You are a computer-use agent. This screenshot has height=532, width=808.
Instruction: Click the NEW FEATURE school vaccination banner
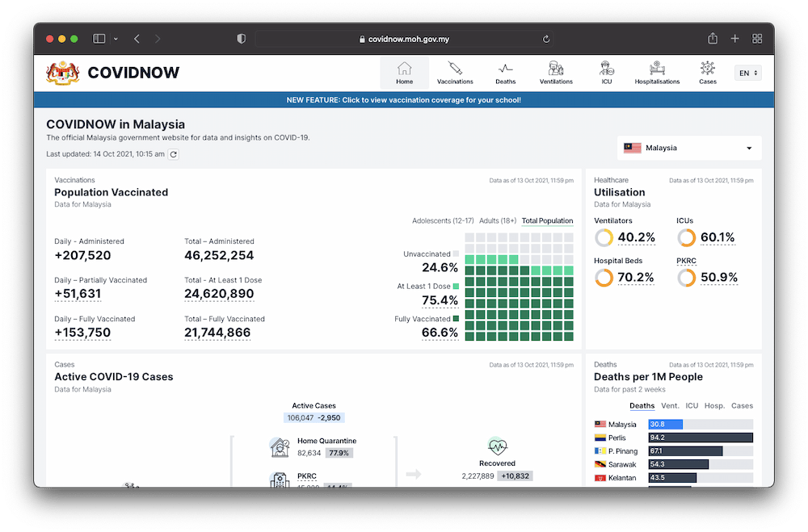403,100
